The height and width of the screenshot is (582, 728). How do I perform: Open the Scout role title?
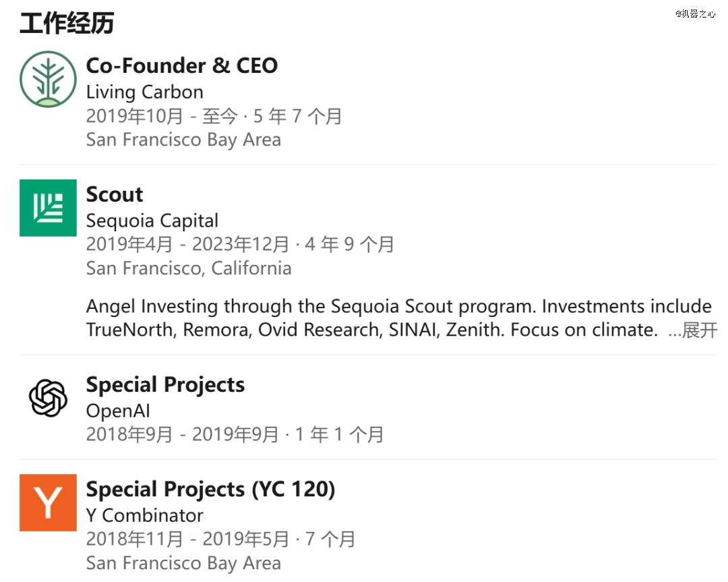coord(115,194)
